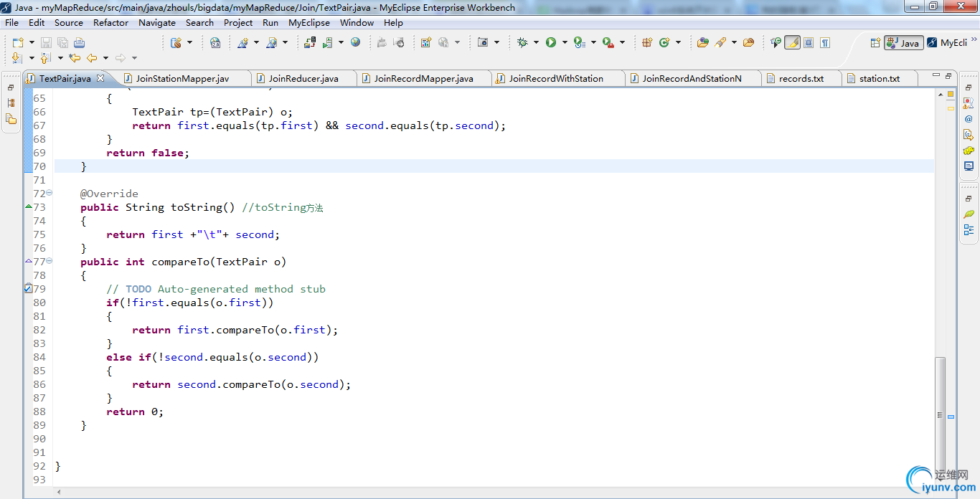The image size is (980, 499).
Task: Click the Last Edit Location arrow
Action: click(75, 58)
